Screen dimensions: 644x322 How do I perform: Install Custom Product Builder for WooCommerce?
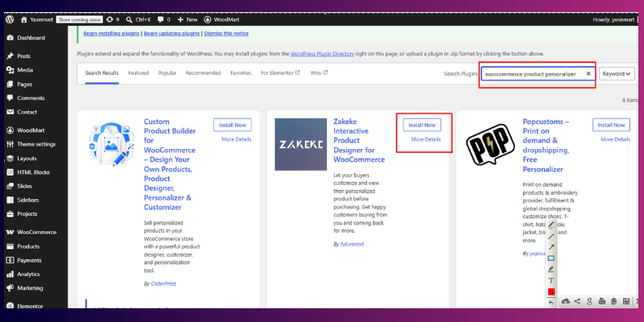233,125
